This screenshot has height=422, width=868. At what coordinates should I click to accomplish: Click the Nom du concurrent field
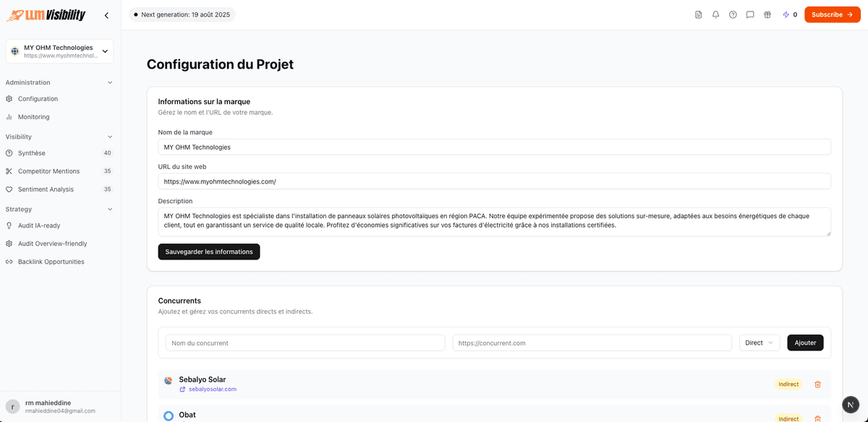pos(305,343)
